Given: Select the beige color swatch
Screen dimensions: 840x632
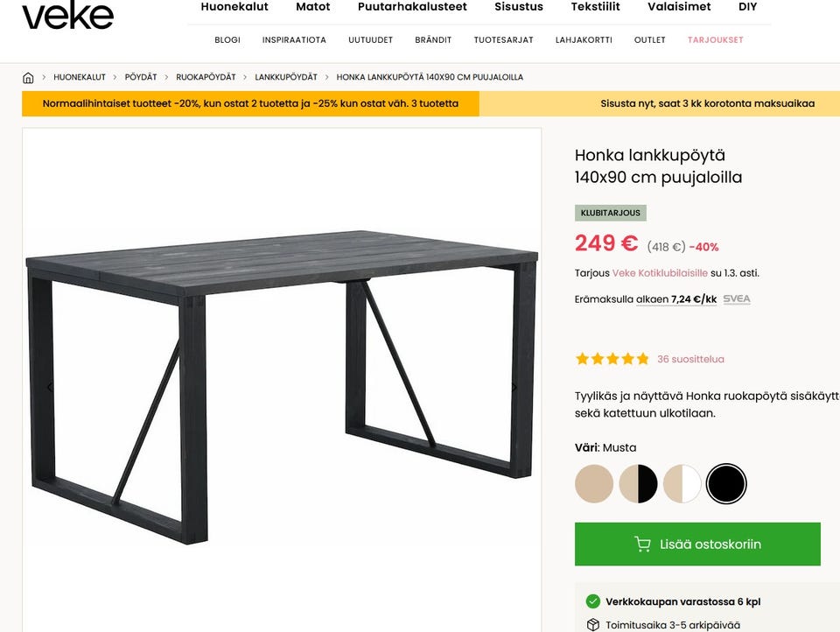Looking at the screenshot, I should click(x=593, y=483).
